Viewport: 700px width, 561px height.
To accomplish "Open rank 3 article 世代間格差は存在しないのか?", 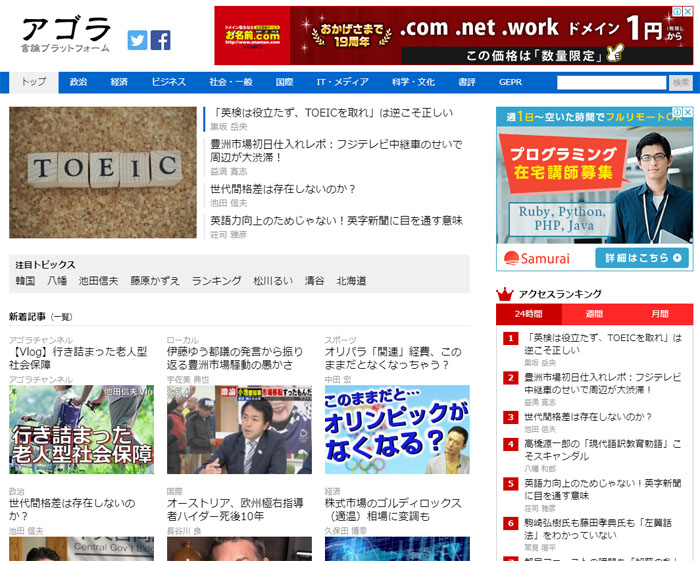I will 588,417.
